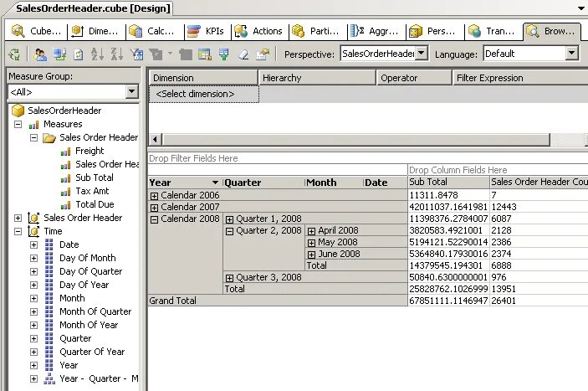Image resolution: width=588 pixels, height=391 pixels.
Task: Open the Measure Group dropdown
Action: coord(132,91)
